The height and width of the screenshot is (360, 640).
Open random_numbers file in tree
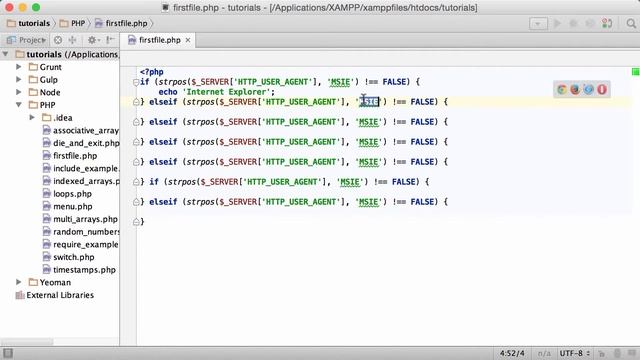coord(81,232)
